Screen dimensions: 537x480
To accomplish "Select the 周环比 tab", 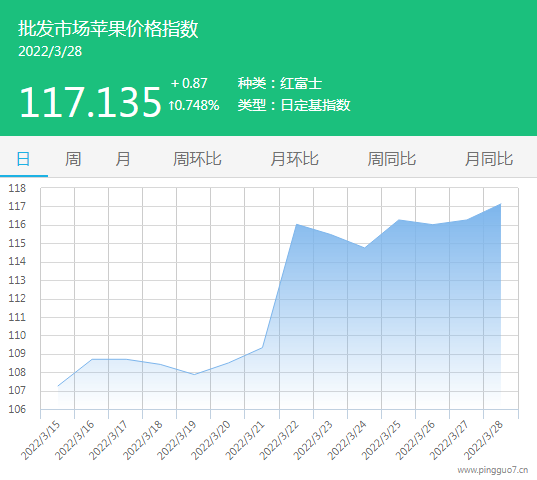I will pos(197,159).
